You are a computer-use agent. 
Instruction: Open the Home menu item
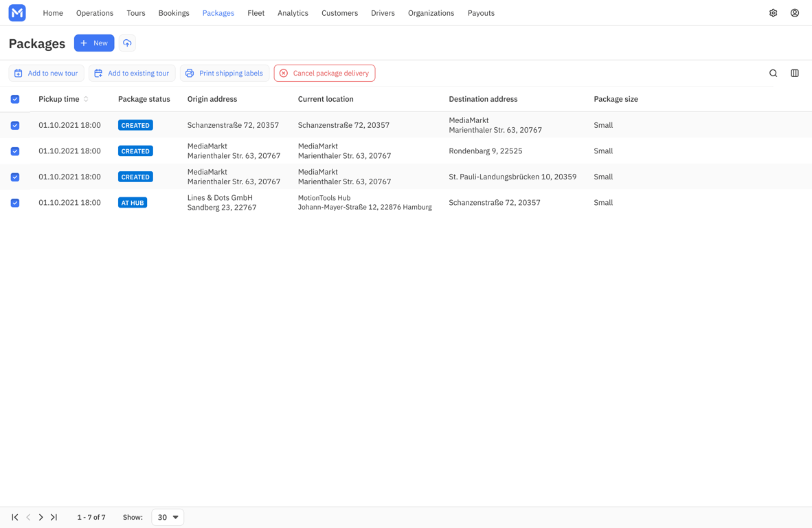click(x=53, y=13)
